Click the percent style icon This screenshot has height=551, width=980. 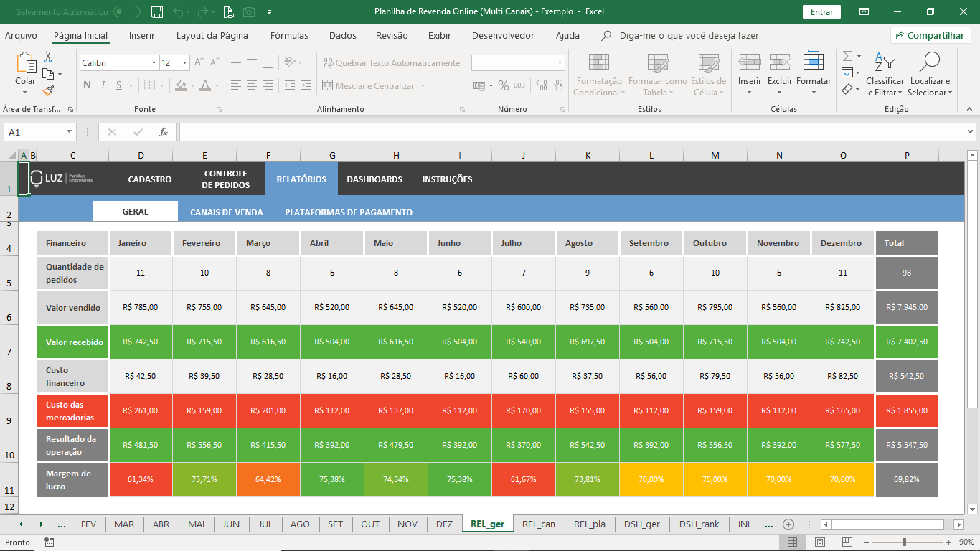click(x=504, y=86)
